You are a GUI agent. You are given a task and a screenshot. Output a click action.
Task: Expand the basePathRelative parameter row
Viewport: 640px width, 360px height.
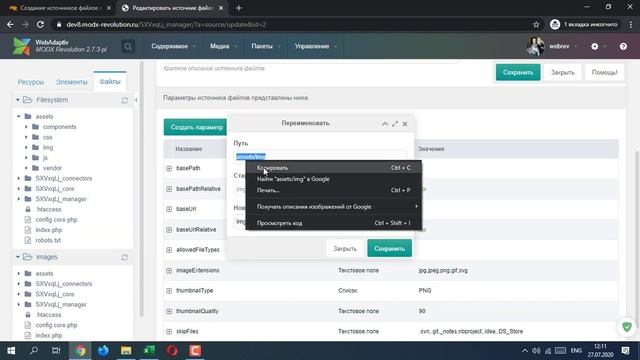tap(169, 189)
